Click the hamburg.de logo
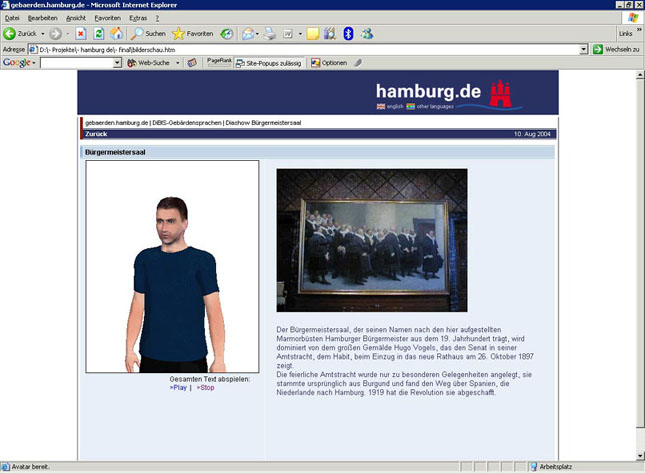 (x=428, y=91)
